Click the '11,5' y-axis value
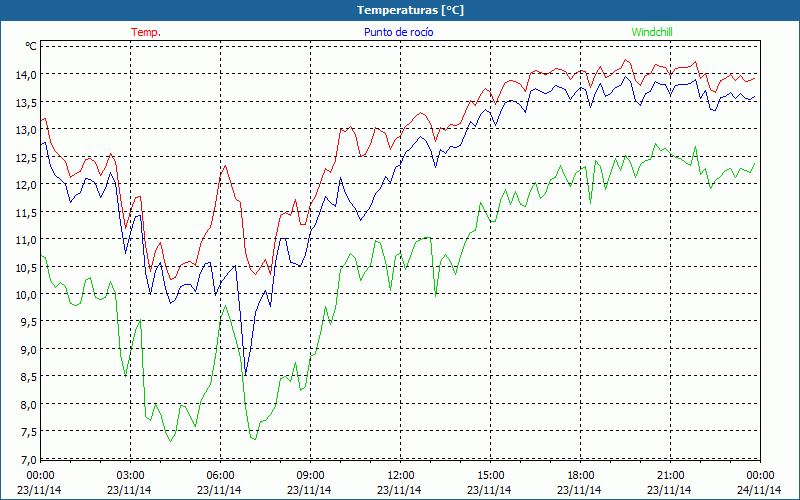The height and width of the screenshot is (500, 800). tap(26, 212)
